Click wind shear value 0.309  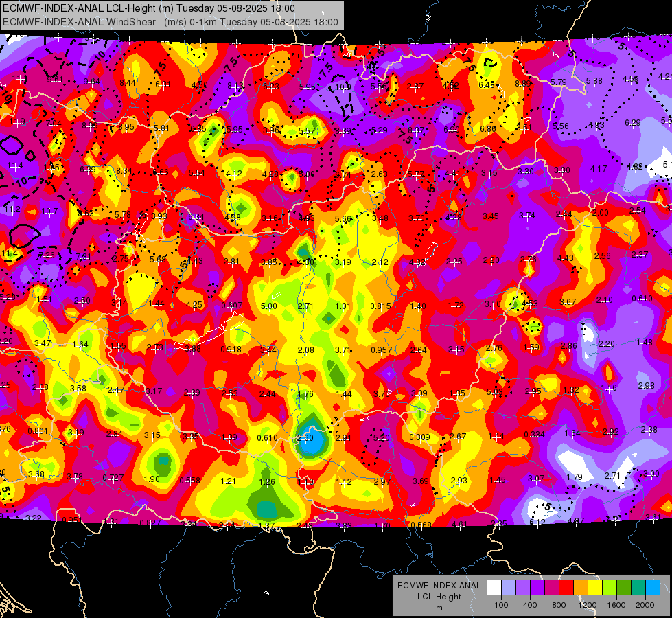coord(419,437)
